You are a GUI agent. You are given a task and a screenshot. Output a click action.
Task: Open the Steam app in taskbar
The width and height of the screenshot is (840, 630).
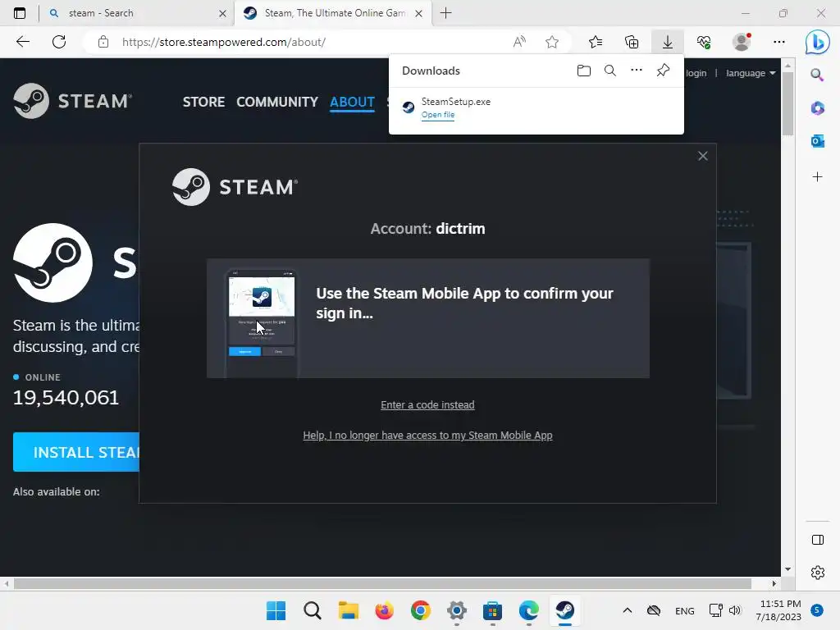(564, 610)
